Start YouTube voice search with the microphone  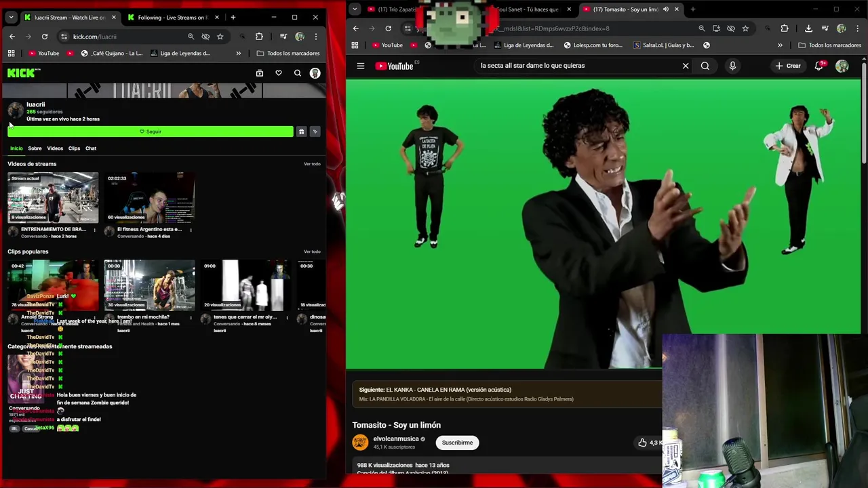pos(732,66)
